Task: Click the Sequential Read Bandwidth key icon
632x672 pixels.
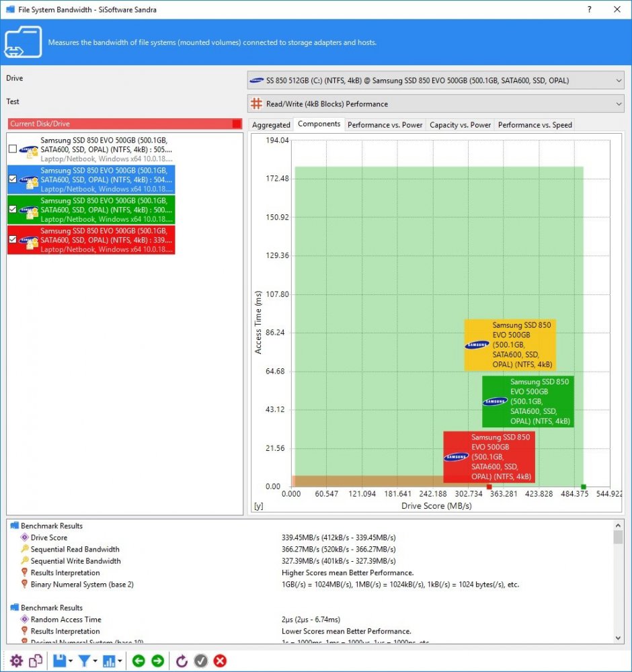Action: pos(24,548)
